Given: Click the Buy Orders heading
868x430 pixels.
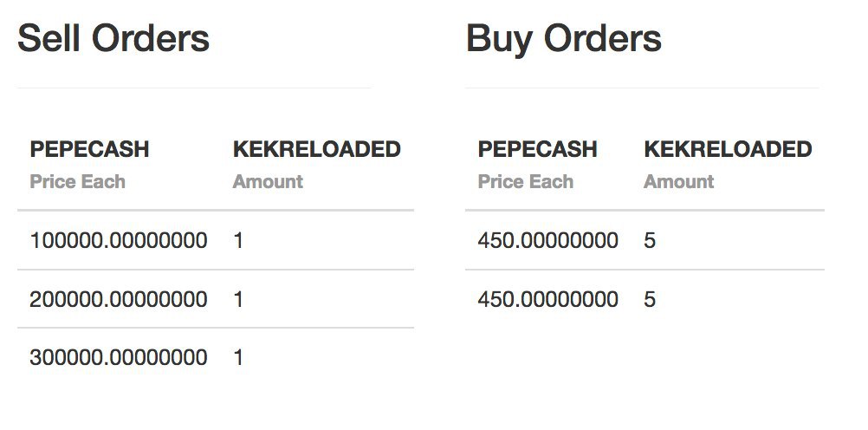Looking at the screenshot, I should (564, 40).
